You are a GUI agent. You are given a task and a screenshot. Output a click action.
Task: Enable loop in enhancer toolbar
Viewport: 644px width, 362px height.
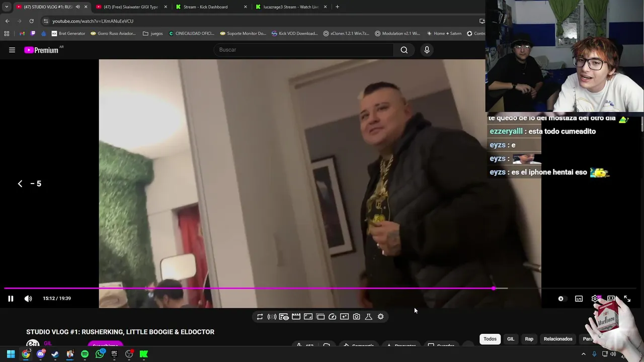pos(260,317)
